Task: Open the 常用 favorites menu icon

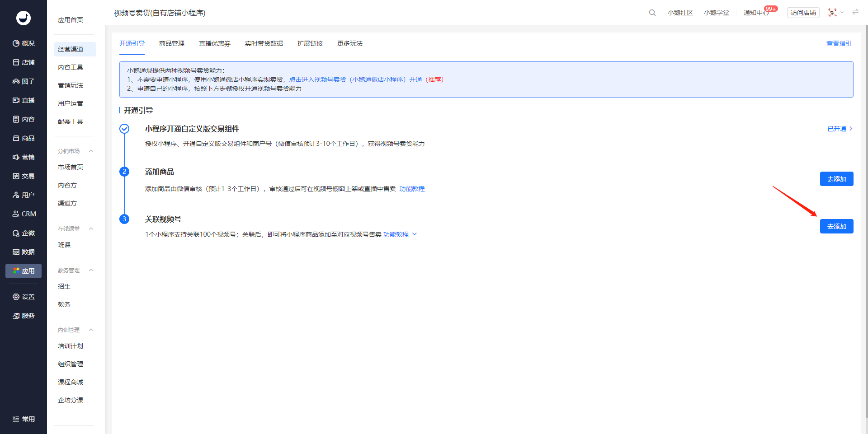Action: tap(16, 419)
